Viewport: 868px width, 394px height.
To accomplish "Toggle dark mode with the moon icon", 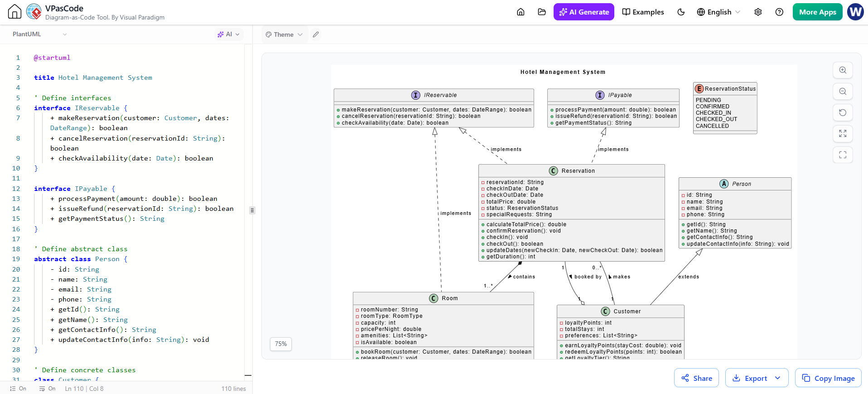I will pos(681,12).
